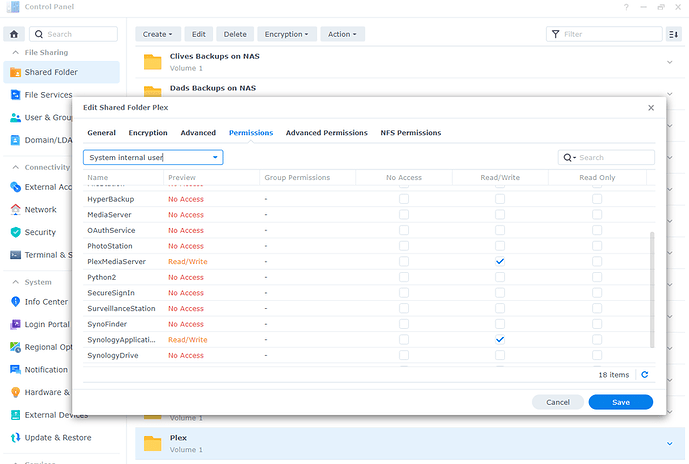Click the sidebar Search field
This screenshot has width=689, height=464.
tap(73, 34)
